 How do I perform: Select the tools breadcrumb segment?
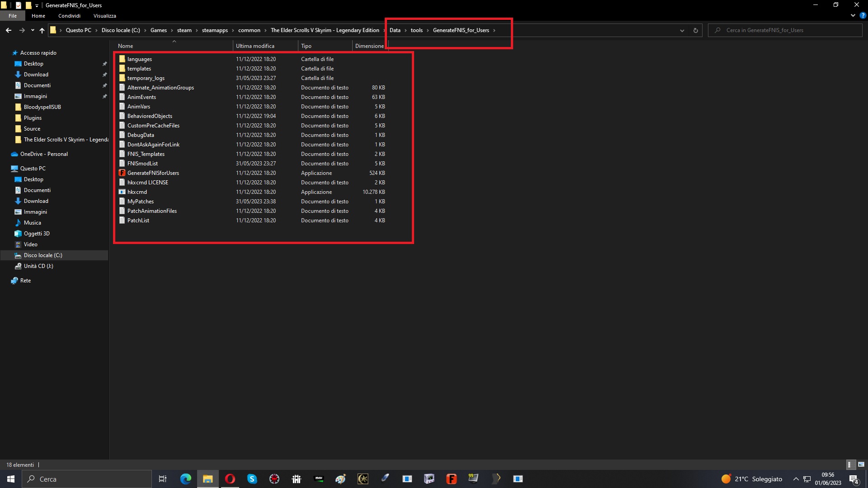pos(416,30)
